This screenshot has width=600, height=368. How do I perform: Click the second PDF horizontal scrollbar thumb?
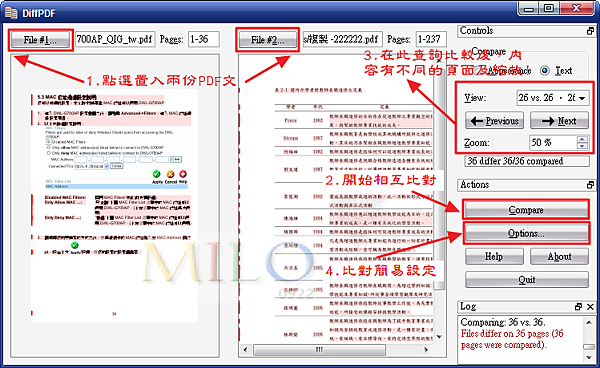320,350
